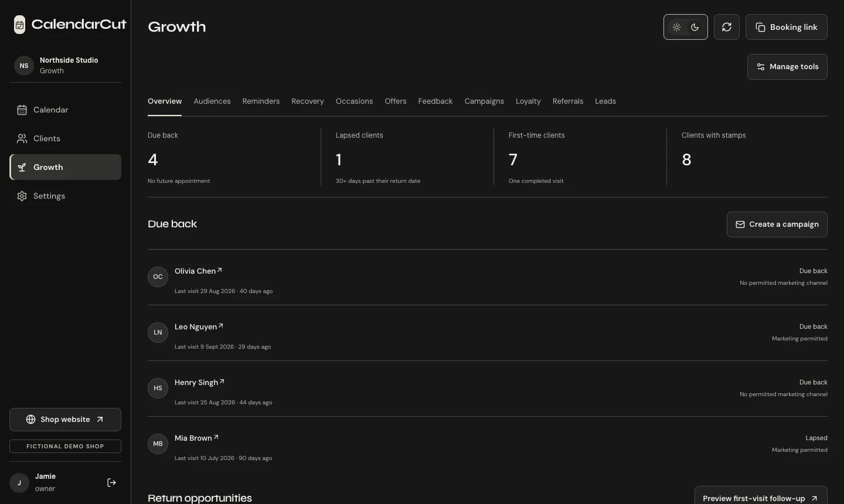Screen dimensions: 844x504
Task: Click the Calendar icon in sidebar
Action: click(x=22, y=110)
